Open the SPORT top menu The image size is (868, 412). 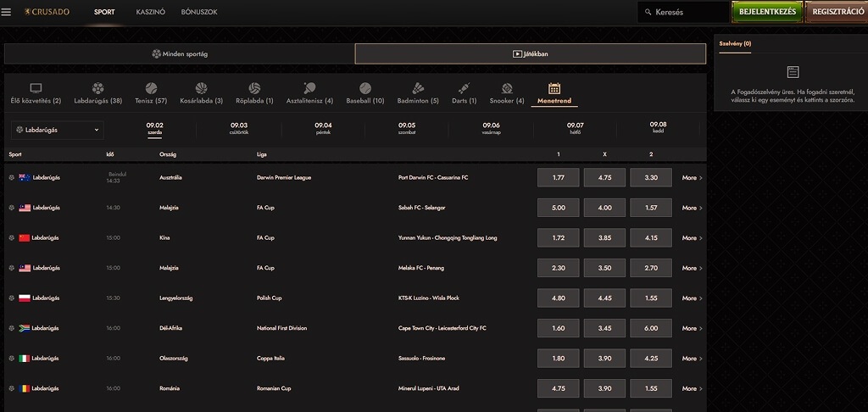(x=104, y=12)
